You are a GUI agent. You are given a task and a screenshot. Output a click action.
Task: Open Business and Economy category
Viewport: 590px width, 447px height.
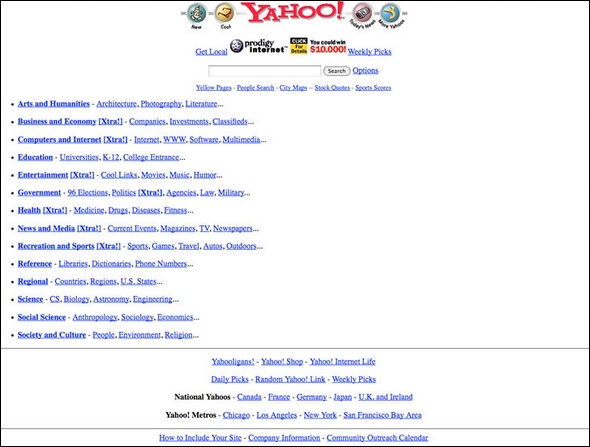57,122
